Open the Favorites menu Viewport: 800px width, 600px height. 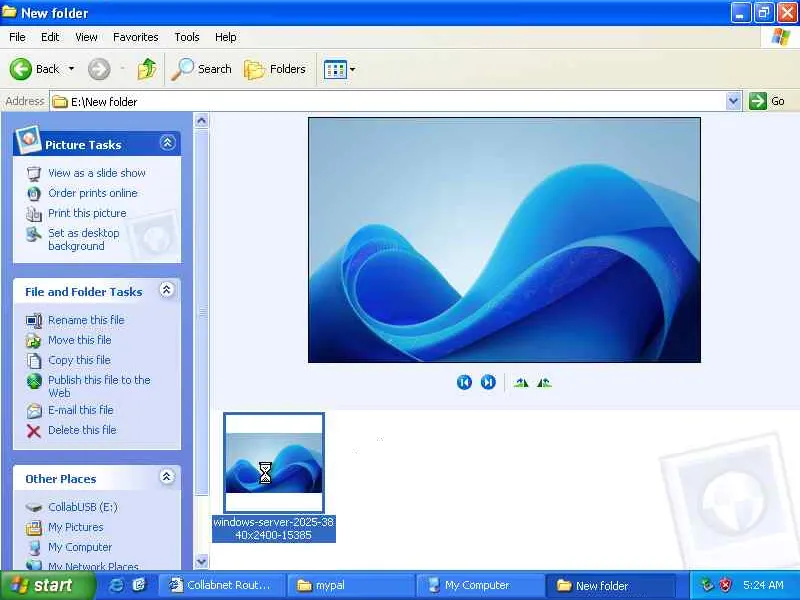[136, 37]
